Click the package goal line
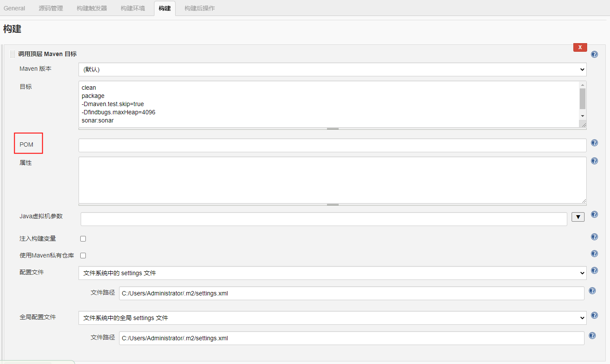Image resolution: width=610 pixels, height=364 pixels. tap(93, 96)
